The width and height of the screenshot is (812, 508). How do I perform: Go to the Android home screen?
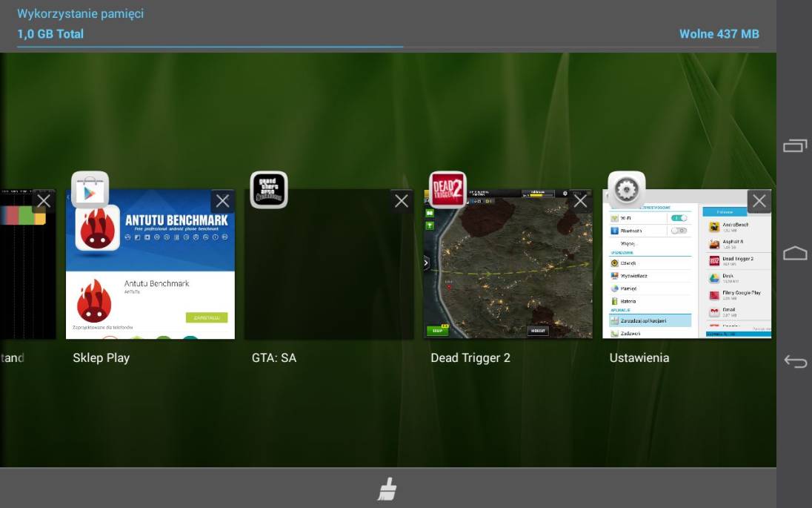(795, 253)
